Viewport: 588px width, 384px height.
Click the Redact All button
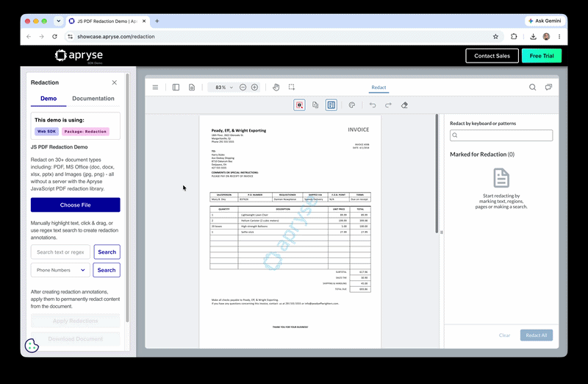537,335
